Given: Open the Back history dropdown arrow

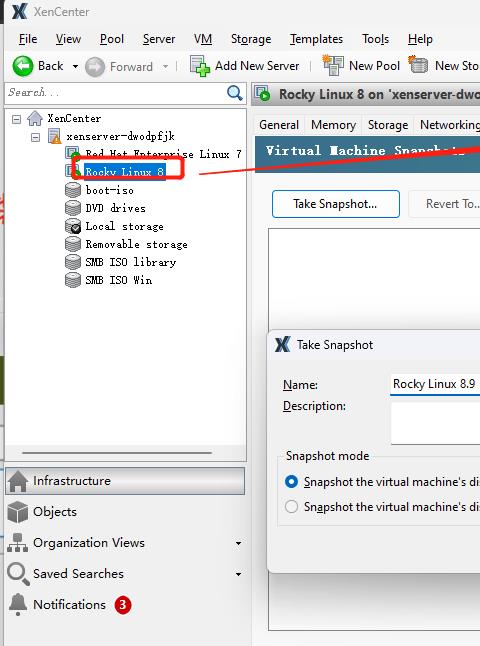Looking at the screenshot, I should tap(75, 66).
